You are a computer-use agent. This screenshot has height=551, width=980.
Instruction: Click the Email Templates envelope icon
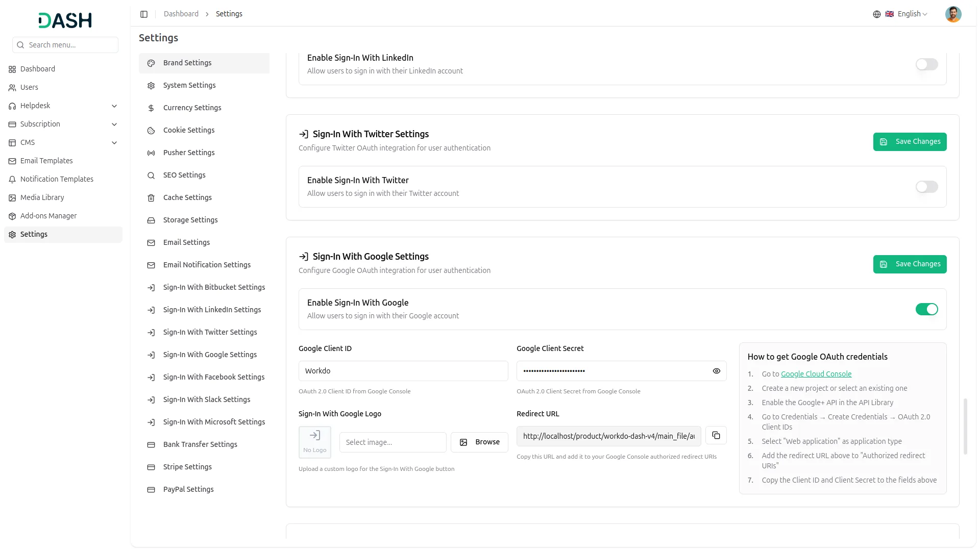coord(12,161)
